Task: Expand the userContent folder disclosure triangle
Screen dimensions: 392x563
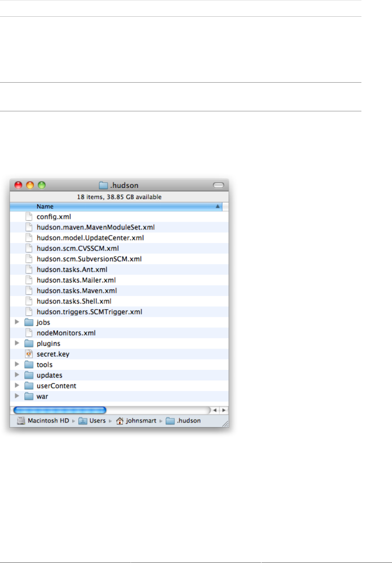Action: tap(17, 386)
